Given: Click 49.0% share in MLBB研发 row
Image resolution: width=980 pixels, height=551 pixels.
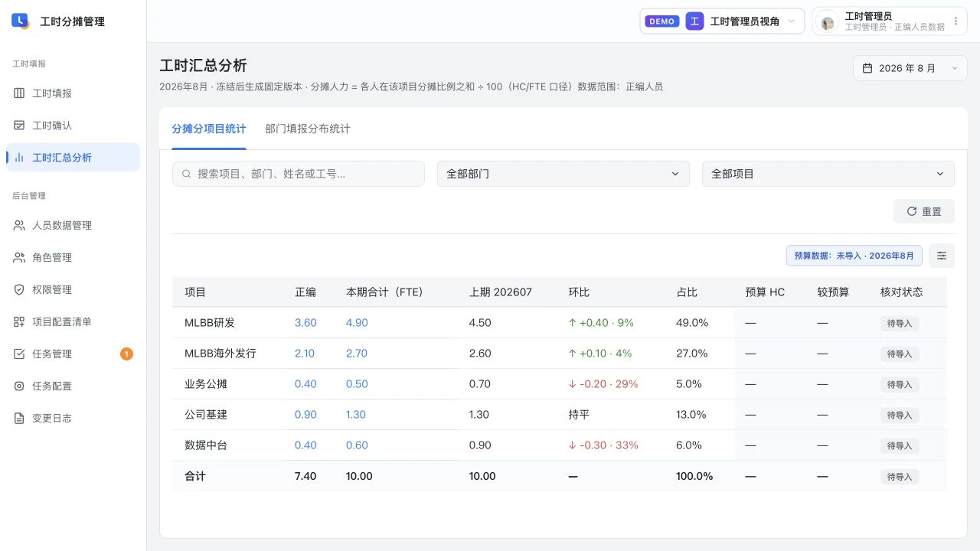Looking at the screenshot, I should click(691, 323).
